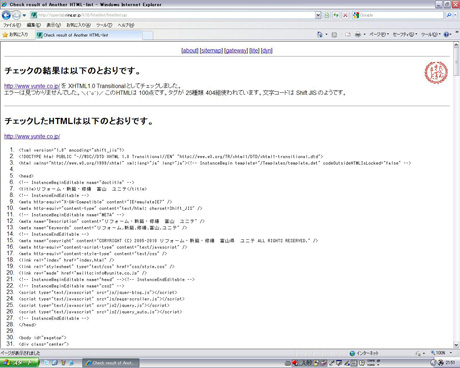The height and width of the screenshot is (368, 460).
Task: Click the vertical scrollbar thumb
Action: point(456,62)
